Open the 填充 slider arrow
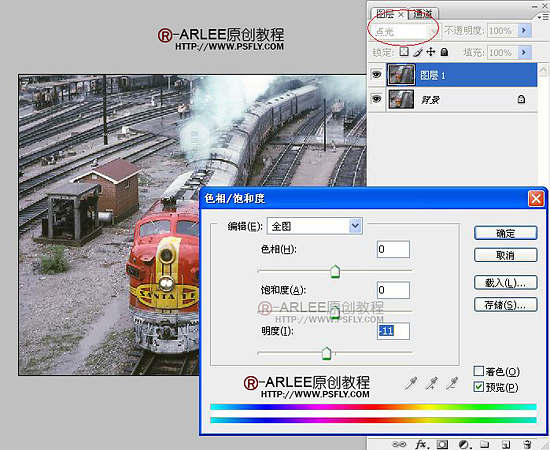 (524, 53)
